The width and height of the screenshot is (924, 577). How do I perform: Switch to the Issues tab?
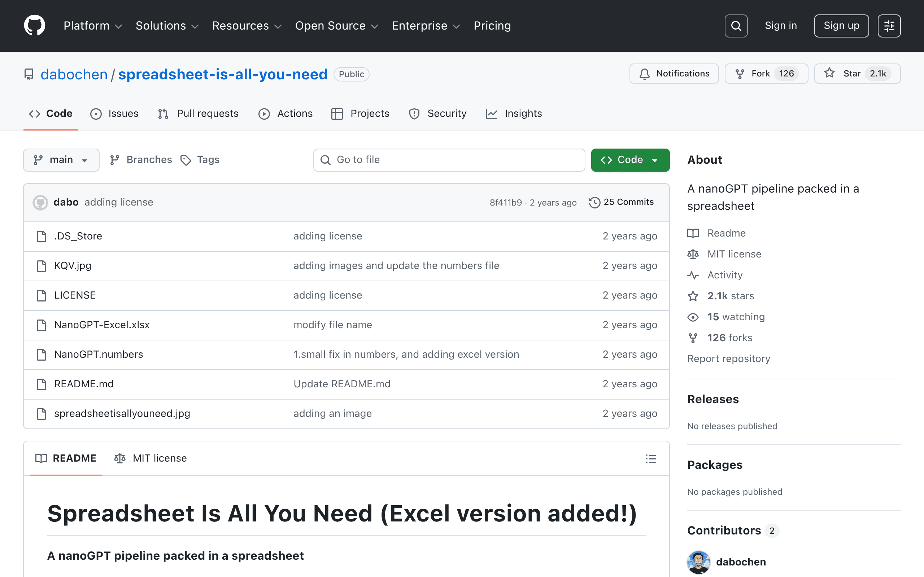point(114,114)
